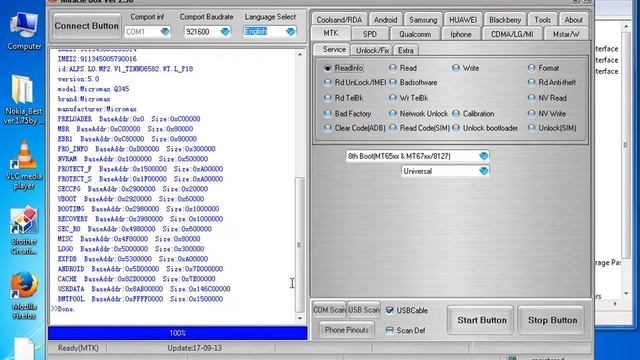Screen dimensions: 640x360
Task: Switch to the Android tab
Action: (x=385, y=20)
